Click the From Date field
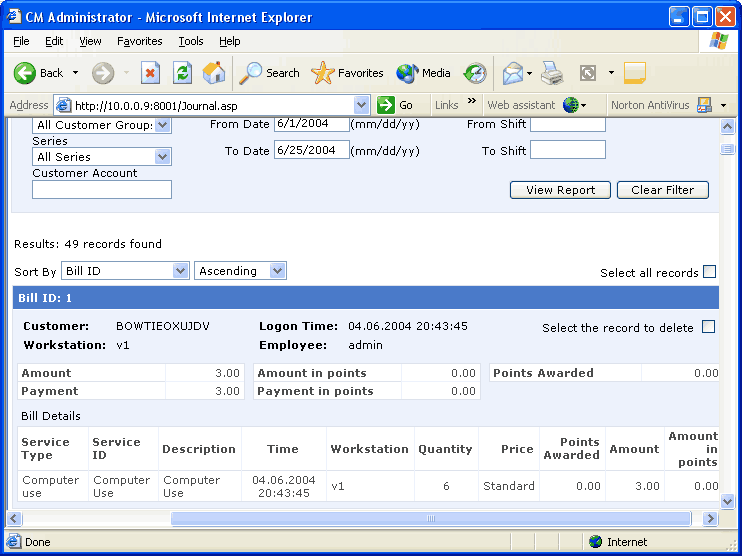Viewport: 742px width, 556px height. (x=312, y=124)
